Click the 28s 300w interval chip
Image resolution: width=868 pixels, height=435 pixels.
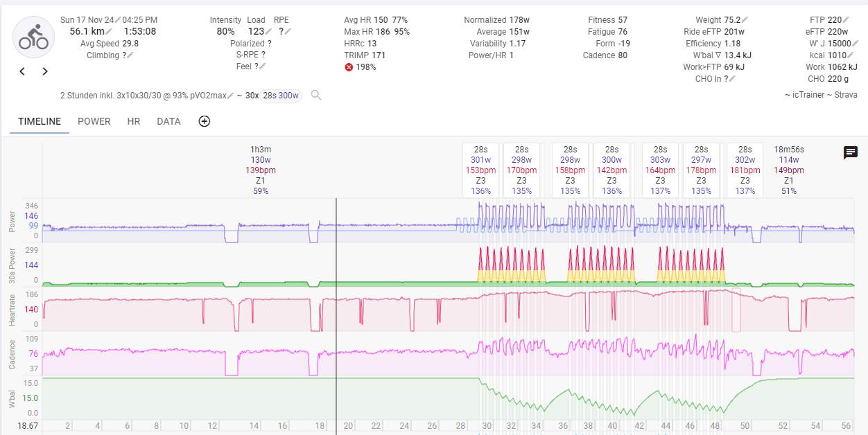point(281,95)
